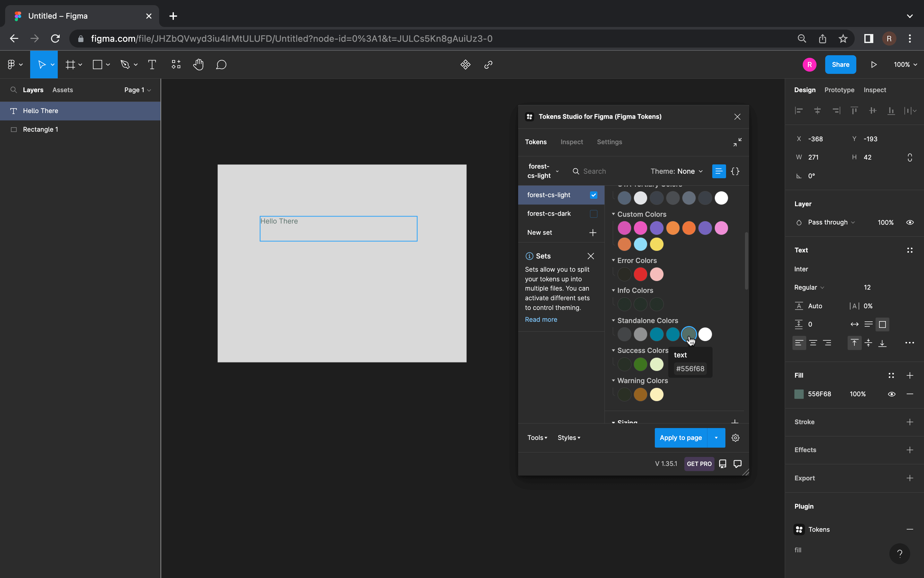Open the Fill style picker

(891, 375)
